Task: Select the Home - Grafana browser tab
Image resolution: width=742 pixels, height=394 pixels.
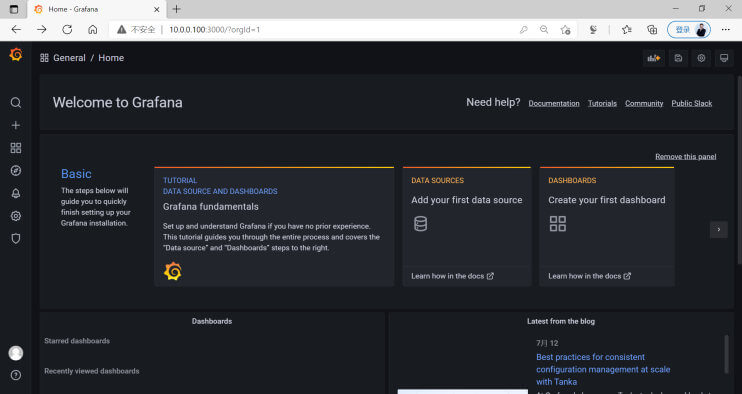Action: pyautogui.click(x=97, y=9)
